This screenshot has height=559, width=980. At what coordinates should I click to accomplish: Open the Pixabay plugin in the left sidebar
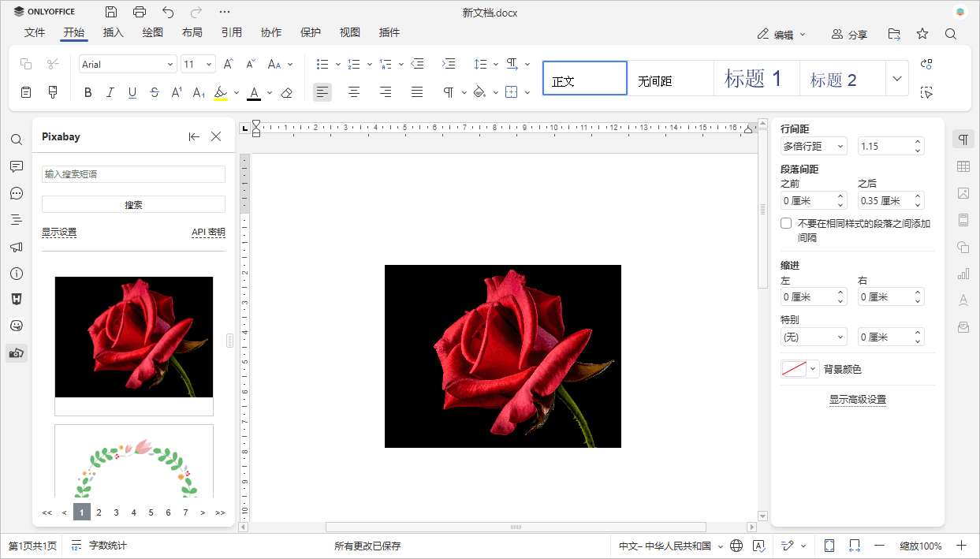(x=16, y=352)
